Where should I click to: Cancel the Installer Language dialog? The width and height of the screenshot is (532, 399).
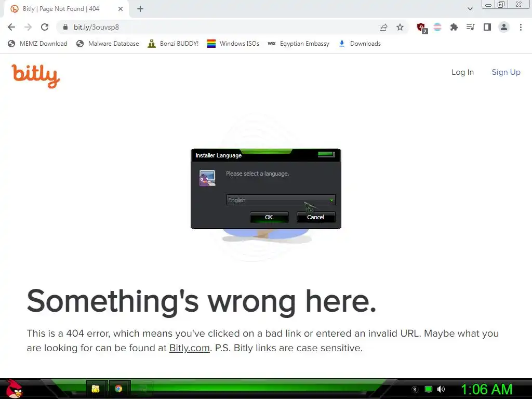click(315, 217)
